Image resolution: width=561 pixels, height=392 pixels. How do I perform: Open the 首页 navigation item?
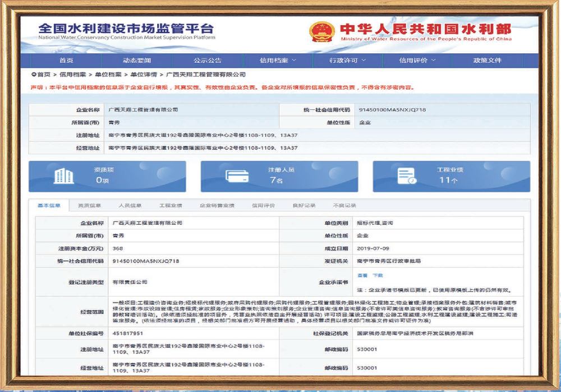[66, 61]
